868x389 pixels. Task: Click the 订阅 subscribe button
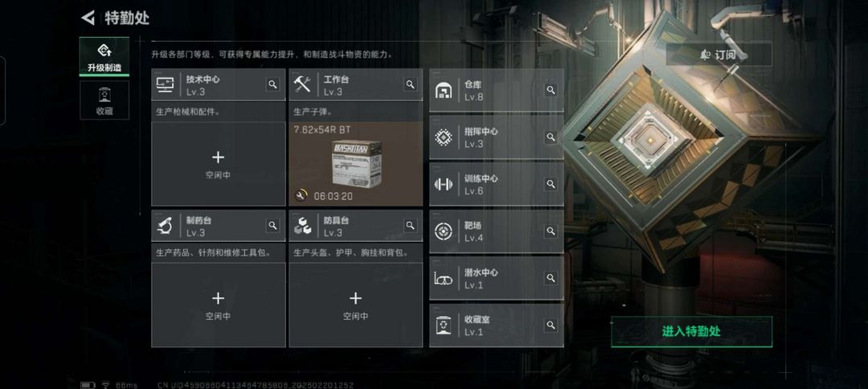pyautogui.click(x=719, y=54)
